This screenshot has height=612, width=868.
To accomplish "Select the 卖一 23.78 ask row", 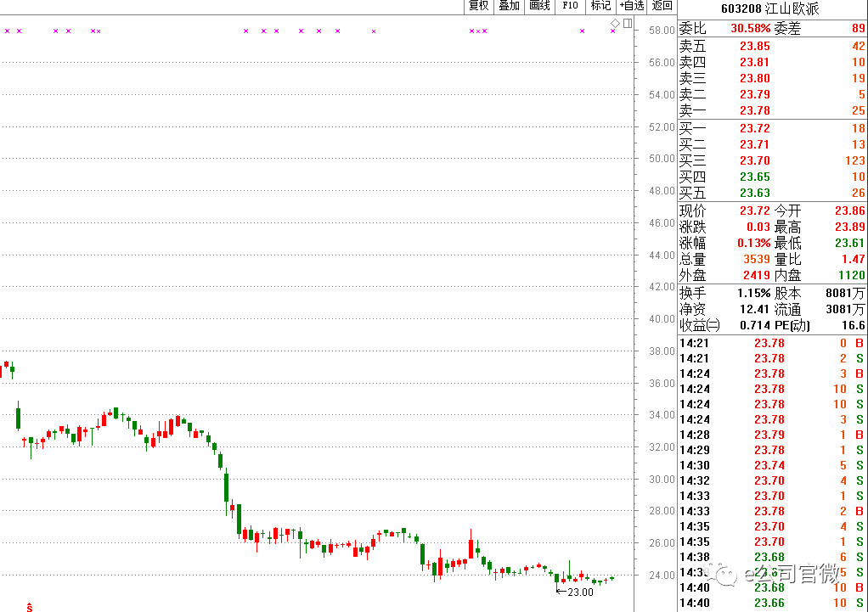I will click(x=772, y=110).
